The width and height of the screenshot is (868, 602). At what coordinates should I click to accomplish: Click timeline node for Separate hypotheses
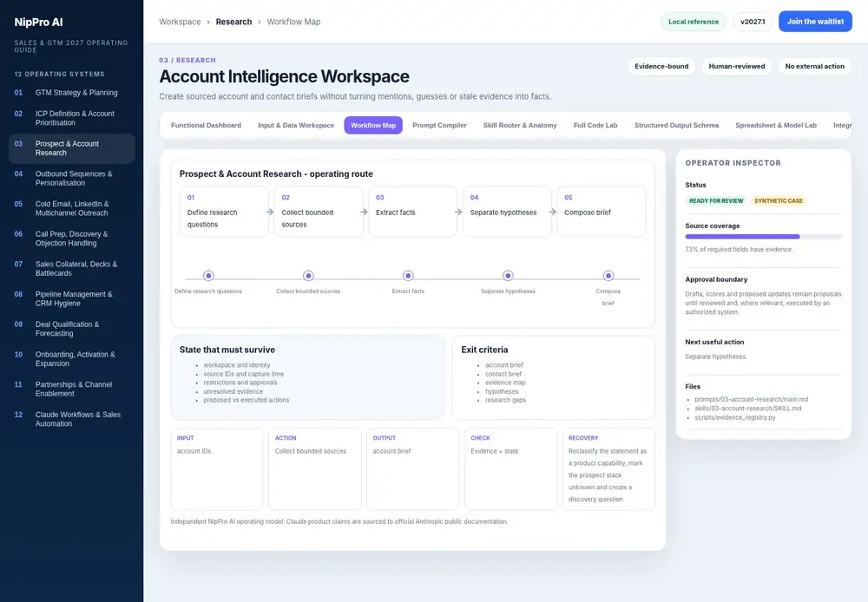click(508, 276)
